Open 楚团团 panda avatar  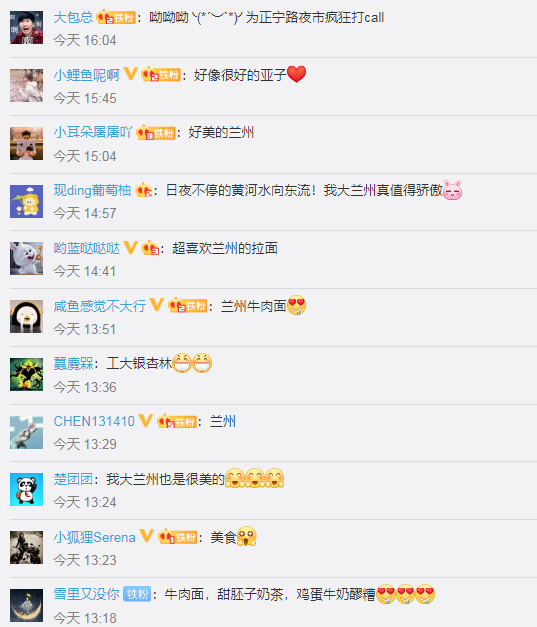click(26, 489)
